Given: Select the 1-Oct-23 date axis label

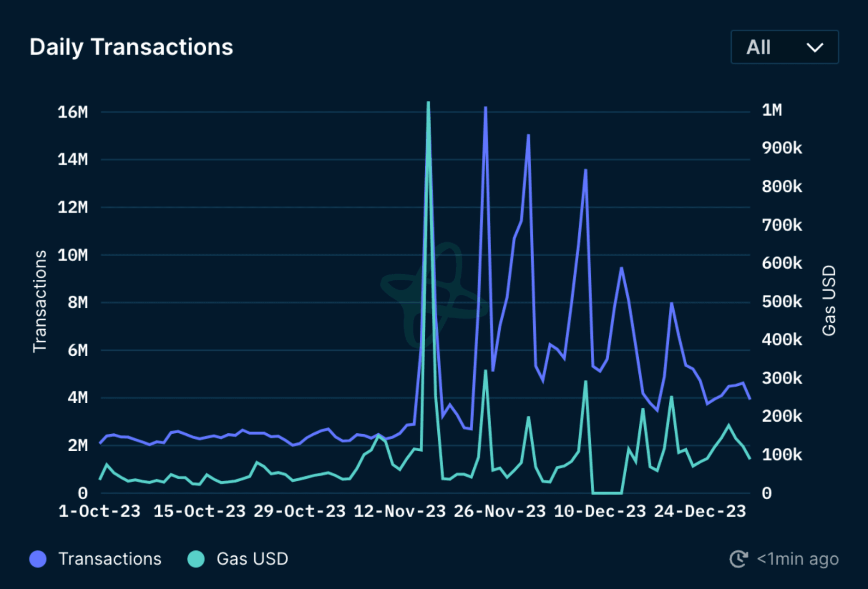Looking at the screenshot, I should click(x=100, y=511).
